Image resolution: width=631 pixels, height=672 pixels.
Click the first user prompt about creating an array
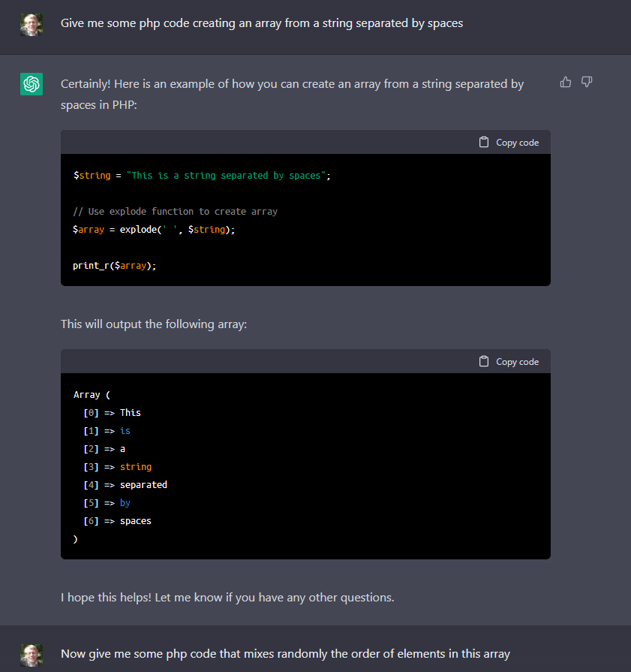tap(262, 23)
